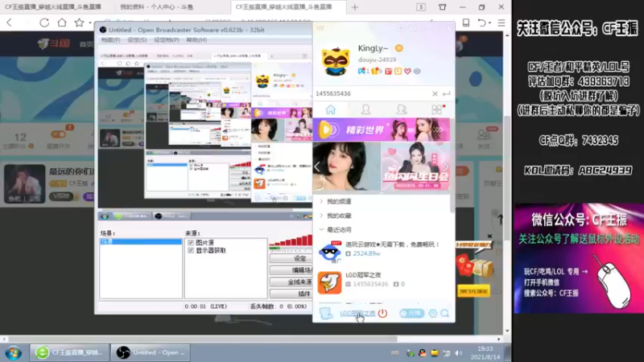Screen dimensions: 644x362
Task: Click the 插件 button in OBS
Action: (291, 294)
